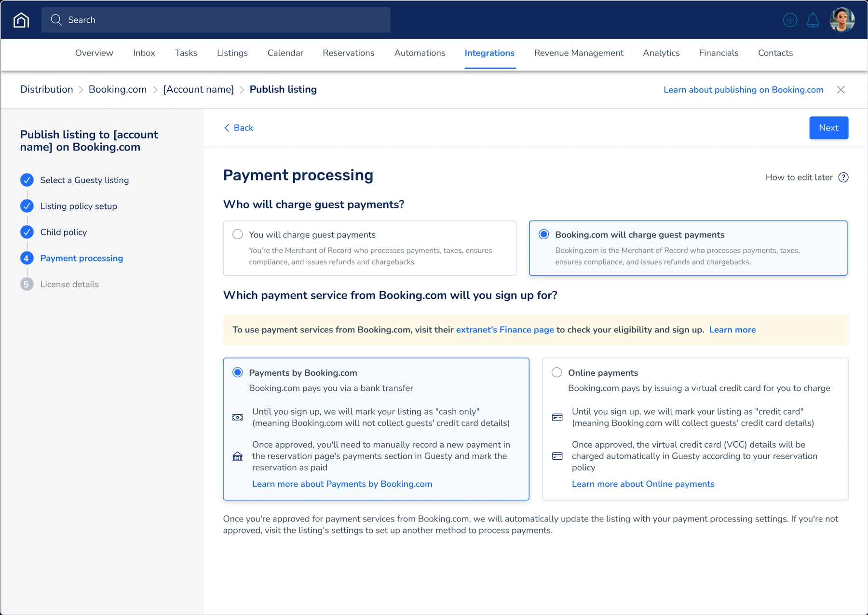Click the Select a Guesty listing checkmark

point(27,180)
